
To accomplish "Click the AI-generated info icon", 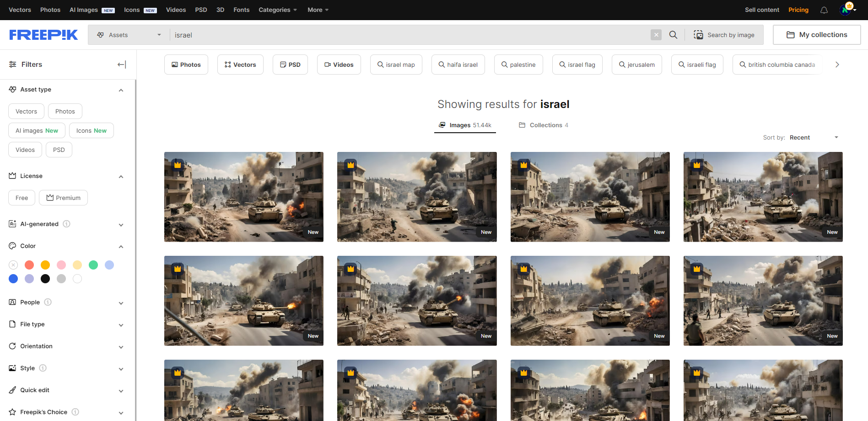I will coord(67,224).
